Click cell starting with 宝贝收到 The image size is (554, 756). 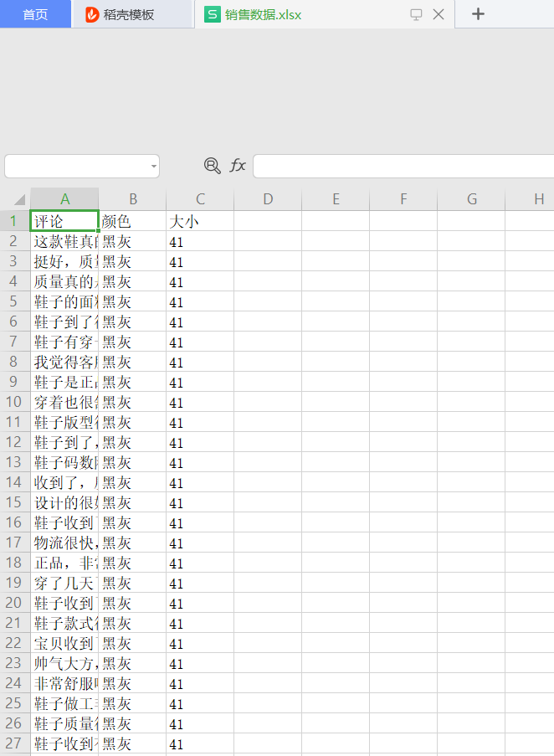[64, 643]
